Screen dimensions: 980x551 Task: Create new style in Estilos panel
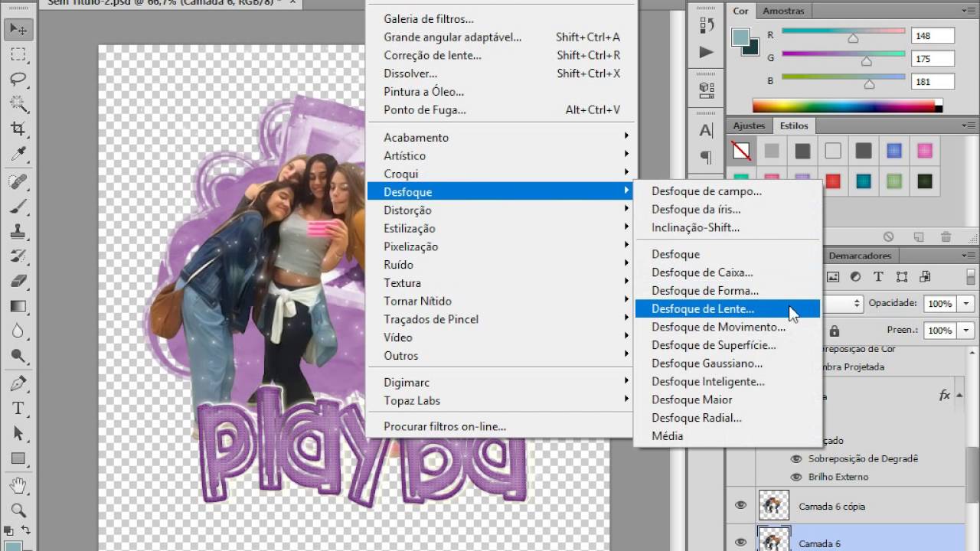[x=918, y=237]
